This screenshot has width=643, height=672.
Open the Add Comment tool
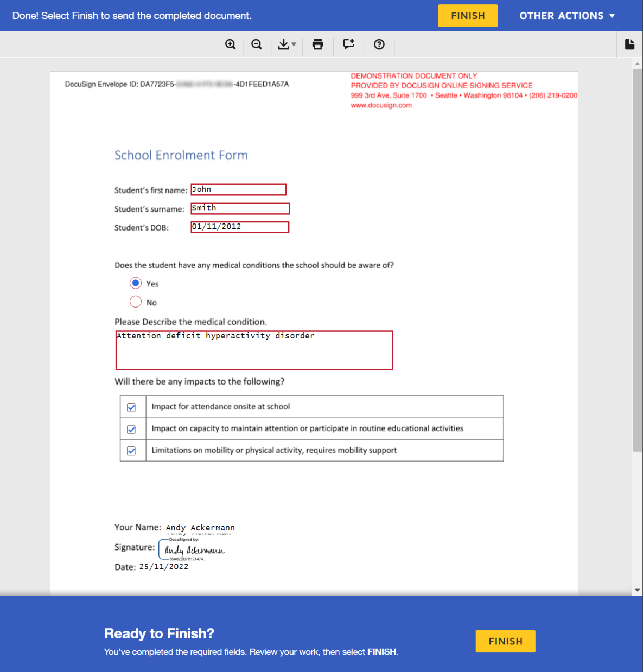[x=348, y=44]
